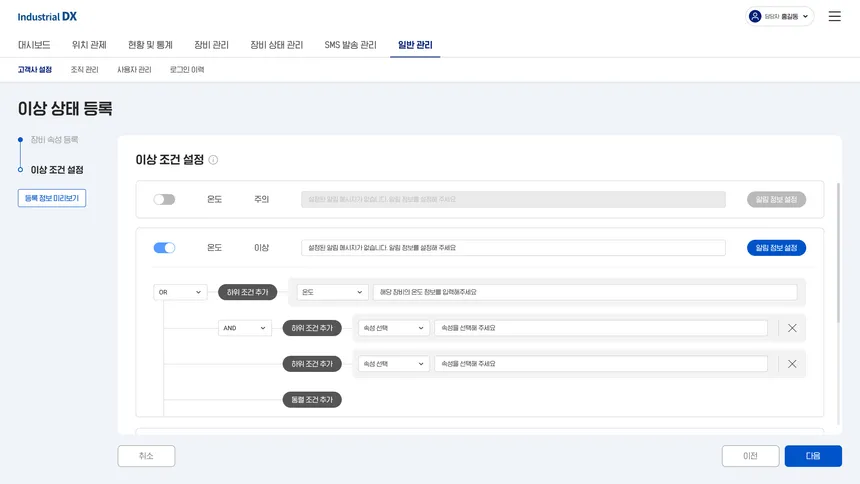Click 하위 조건 추가 next to AND
Image resolution: width=860 pixels, height=484 pixels.
[x=312, y=328]
